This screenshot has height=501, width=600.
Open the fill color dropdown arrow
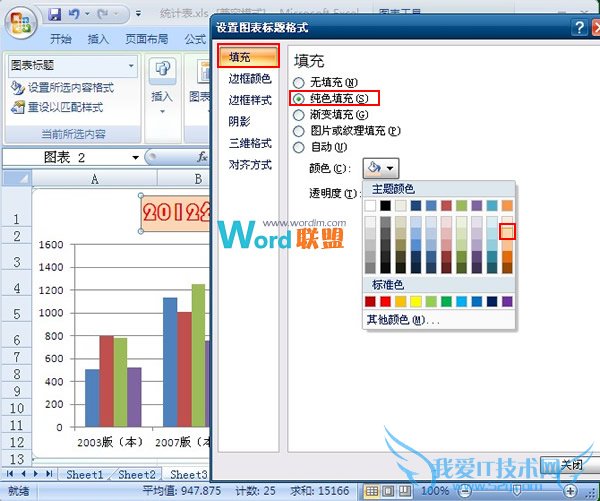(390, 168)
